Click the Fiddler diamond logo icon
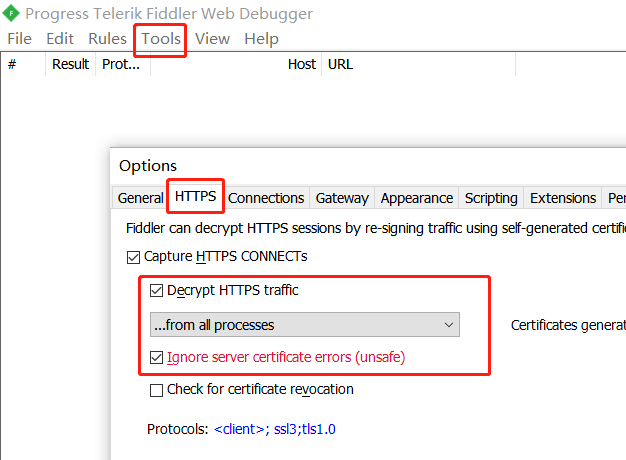 point(11,13)
